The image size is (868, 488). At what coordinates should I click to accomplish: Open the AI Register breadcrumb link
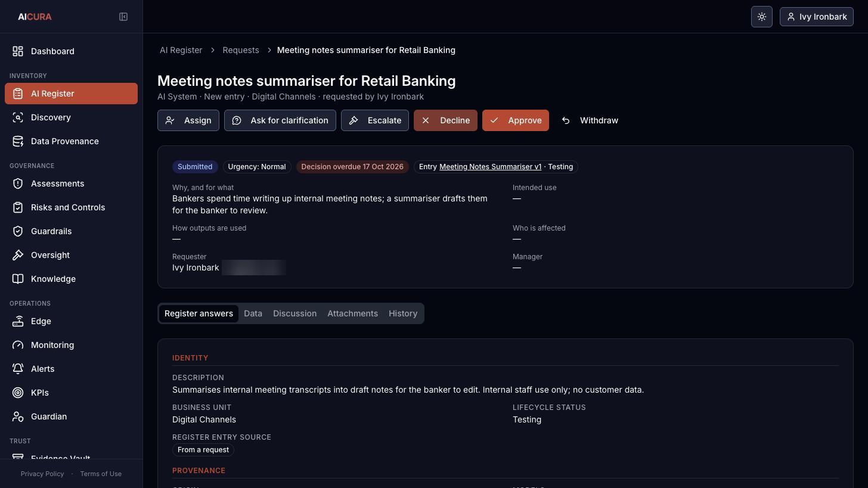click(181, 50)
